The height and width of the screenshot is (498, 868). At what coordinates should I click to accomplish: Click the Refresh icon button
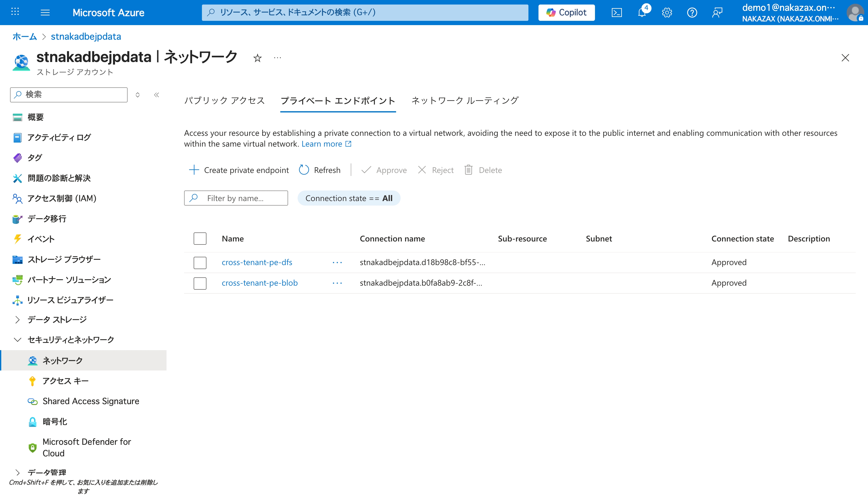[x=304, y=170]
